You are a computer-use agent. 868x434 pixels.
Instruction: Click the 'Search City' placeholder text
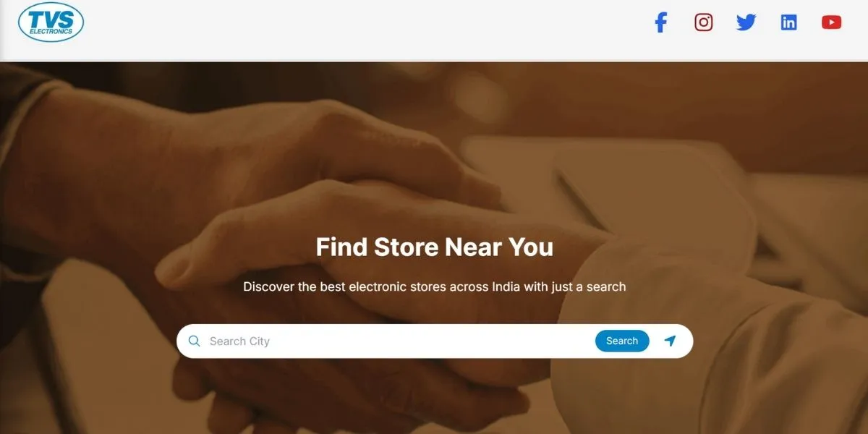coord(239,341)
